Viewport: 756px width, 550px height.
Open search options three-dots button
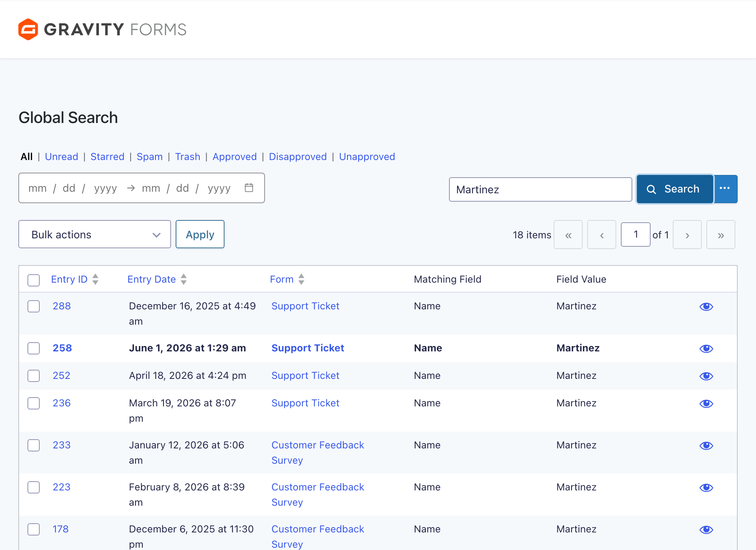coord(725,189)
